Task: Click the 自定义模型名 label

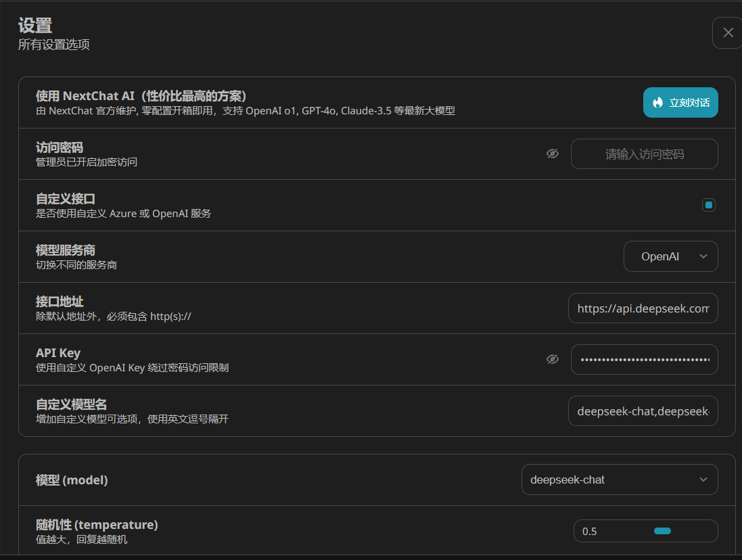Action: 72,404
